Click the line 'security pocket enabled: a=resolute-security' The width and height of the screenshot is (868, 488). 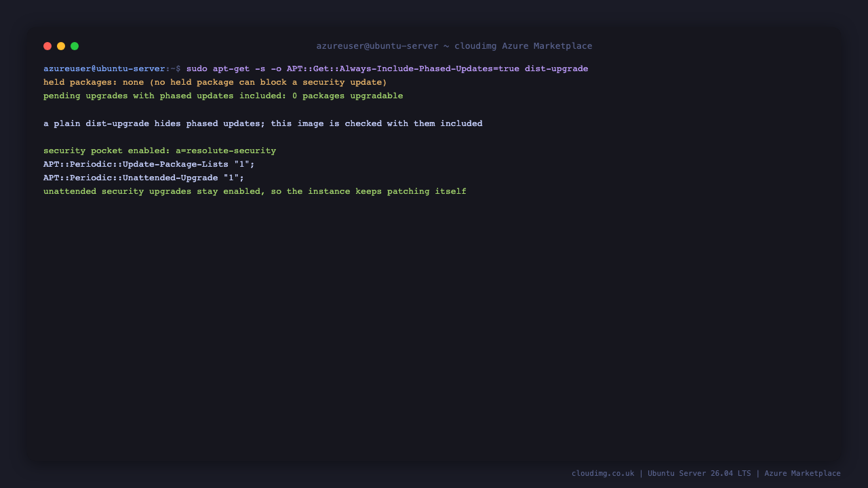pos(160,150)
